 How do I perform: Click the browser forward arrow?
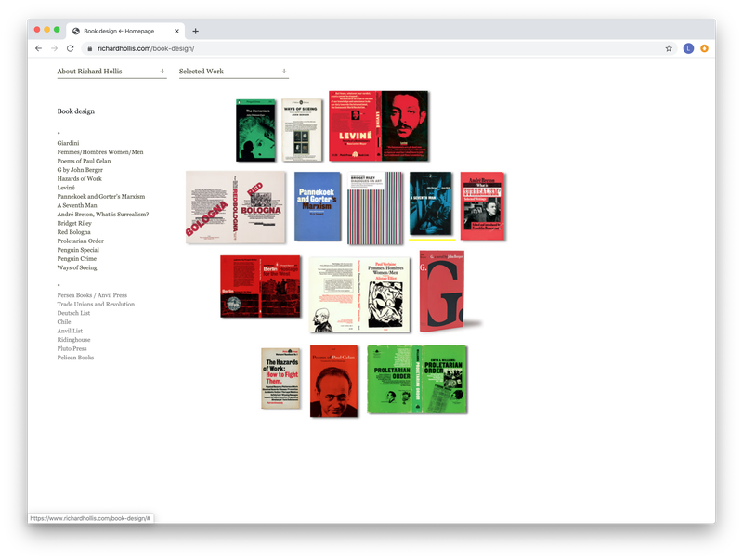(x=55, y=48)
